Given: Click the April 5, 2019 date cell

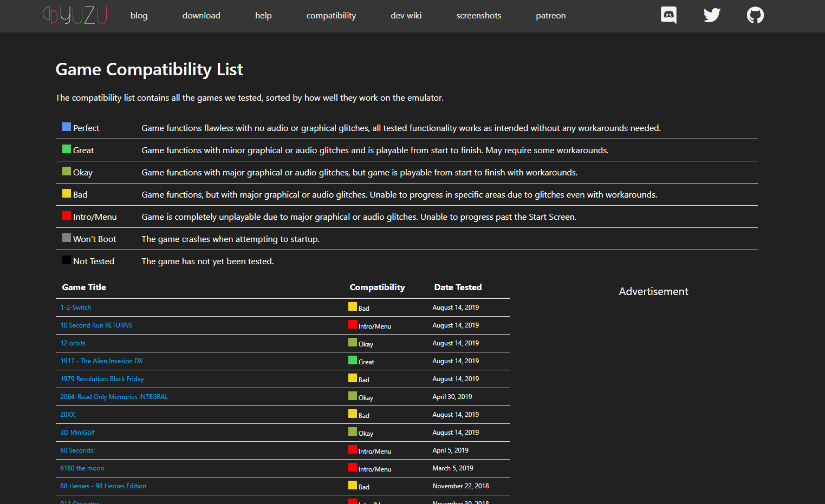Looking at the screenshot, I should coord(451,450).
